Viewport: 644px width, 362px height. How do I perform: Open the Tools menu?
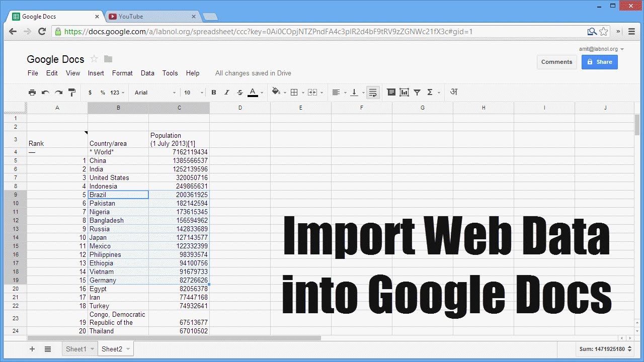(170, 73)
